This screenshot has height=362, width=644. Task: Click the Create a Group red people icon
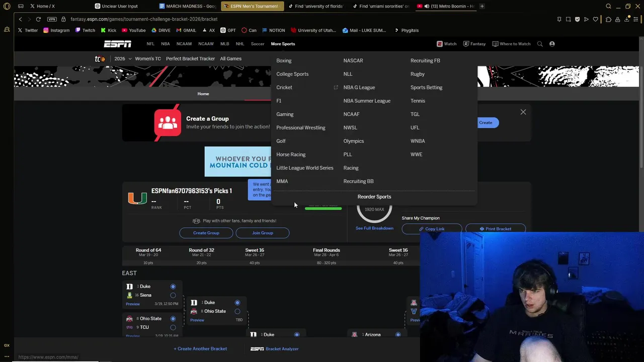pos(168,123)
